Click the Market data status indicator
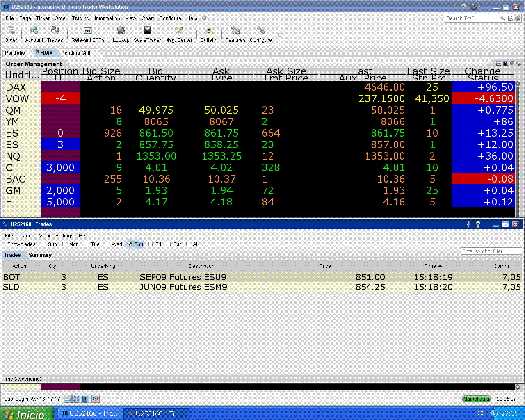The width and height of the screenshot is (525, 420). click(476, 399)
